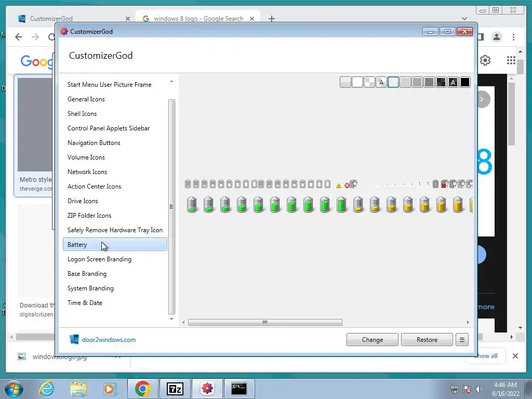This screenshot has width=532, height=399.
Task: Select the dark swatch with letter A
Action: pyautogui.click(x=453, y=82)
